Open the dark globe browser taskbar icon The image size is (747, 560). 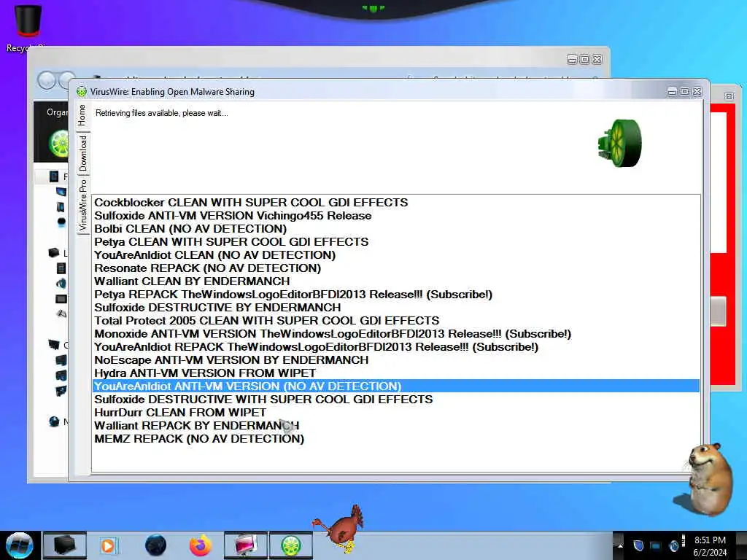tap(155, 545)
